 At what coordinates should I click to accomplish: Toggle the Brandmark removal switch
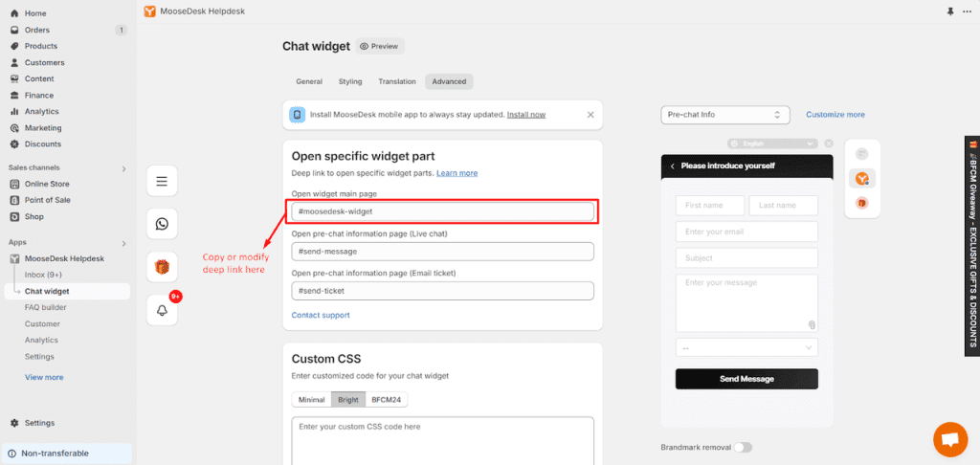(x=743, y=448)
